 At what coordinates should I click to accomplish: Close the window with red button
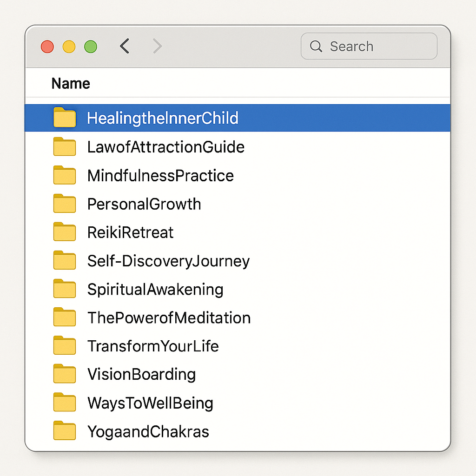pos(47,46)
